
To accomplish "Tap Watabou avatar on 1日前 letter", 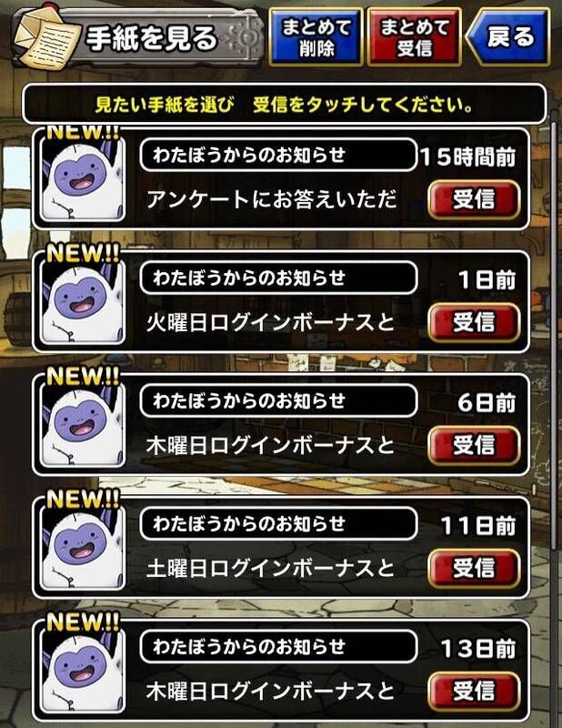I will [x=83, y=302].
